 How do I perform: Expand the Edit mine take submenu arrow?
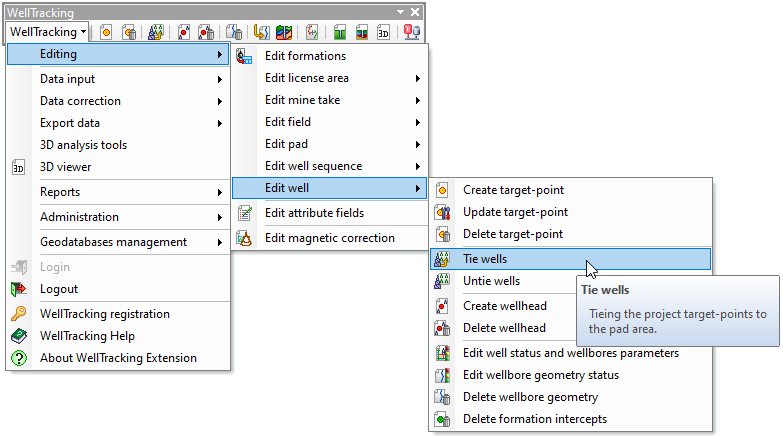click(417, 100)
